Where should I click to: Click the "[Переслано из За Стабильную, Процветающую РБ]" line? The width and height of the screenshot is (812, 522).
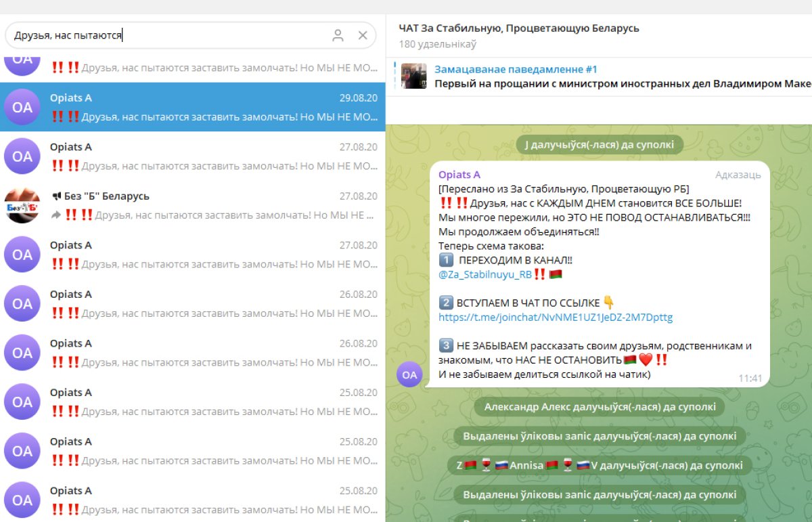(564, 189)
